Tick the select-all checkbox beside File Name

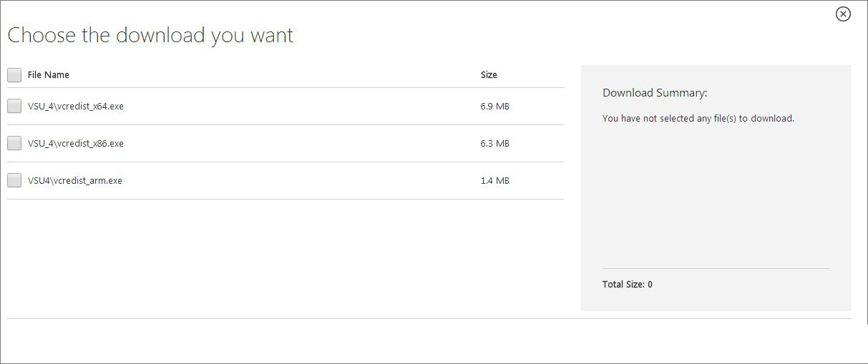[x=14, y=75]
